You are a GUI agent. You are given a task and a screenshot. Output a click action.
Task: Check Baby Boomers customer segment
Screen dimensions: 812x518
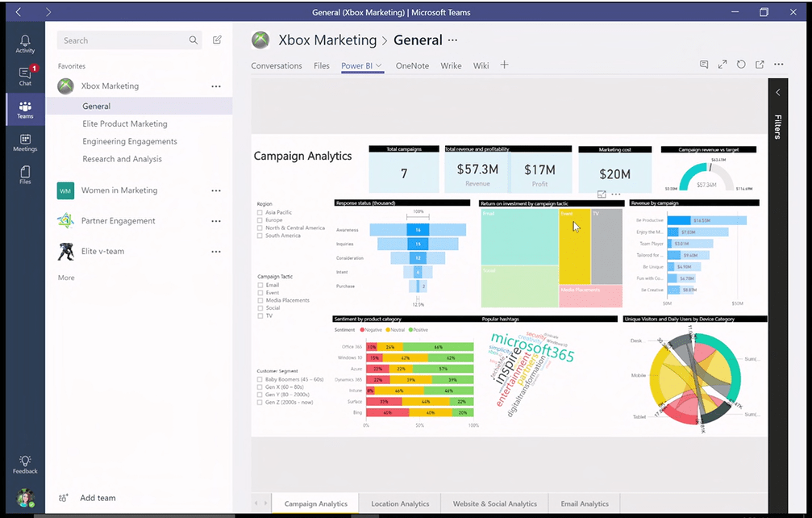pyautogui.click(x=260, y=379)
